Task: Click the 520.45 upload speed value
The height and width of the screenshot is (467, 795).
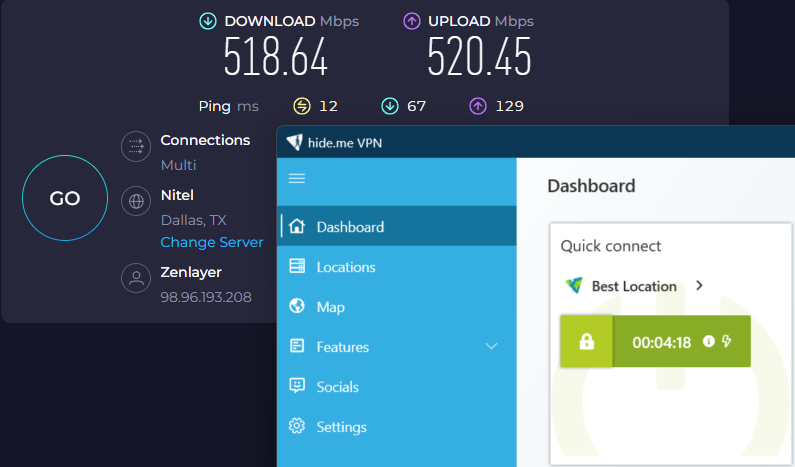Action: [480, 57]
